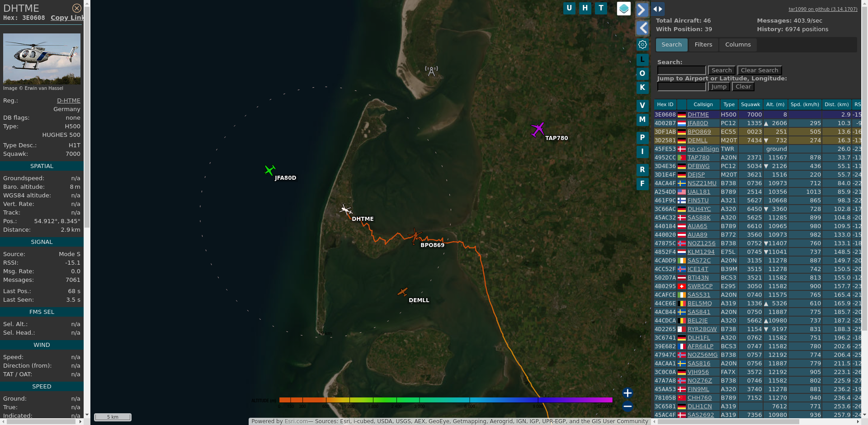Viewport: 868px width, 425px height.
Task: Click the German flag in DHTME row
Action: point(681,115)
